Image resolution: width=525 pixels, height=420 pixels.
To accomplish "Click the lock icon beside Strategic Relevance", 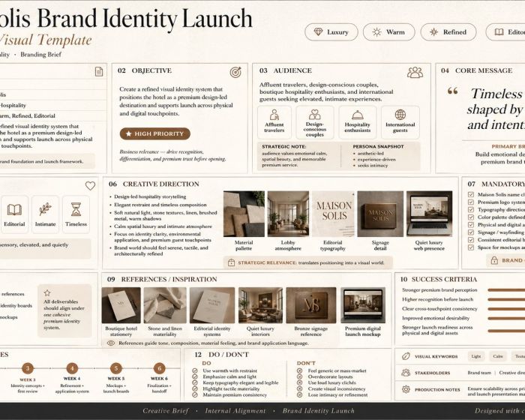I will click(x=231, y=262).
